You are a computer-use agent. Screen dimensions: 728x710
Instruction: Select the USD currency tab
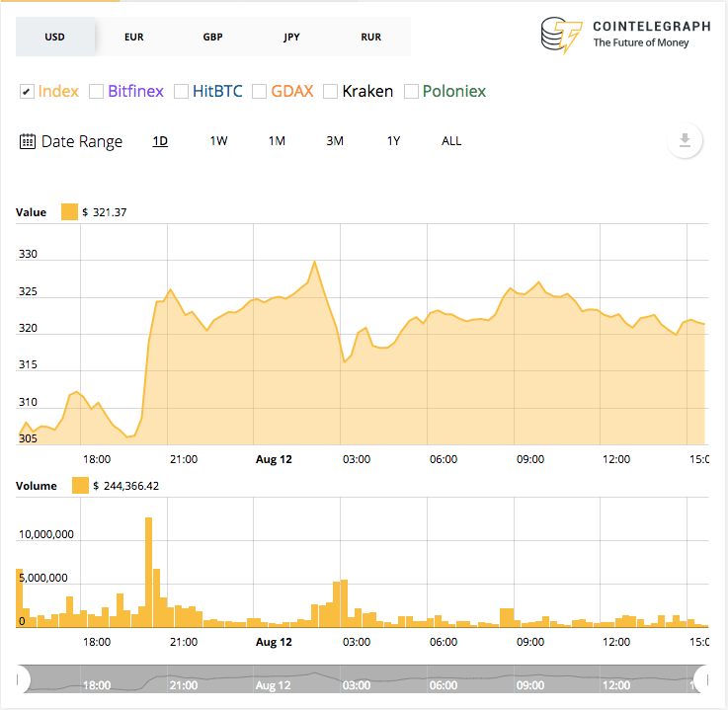54,37
